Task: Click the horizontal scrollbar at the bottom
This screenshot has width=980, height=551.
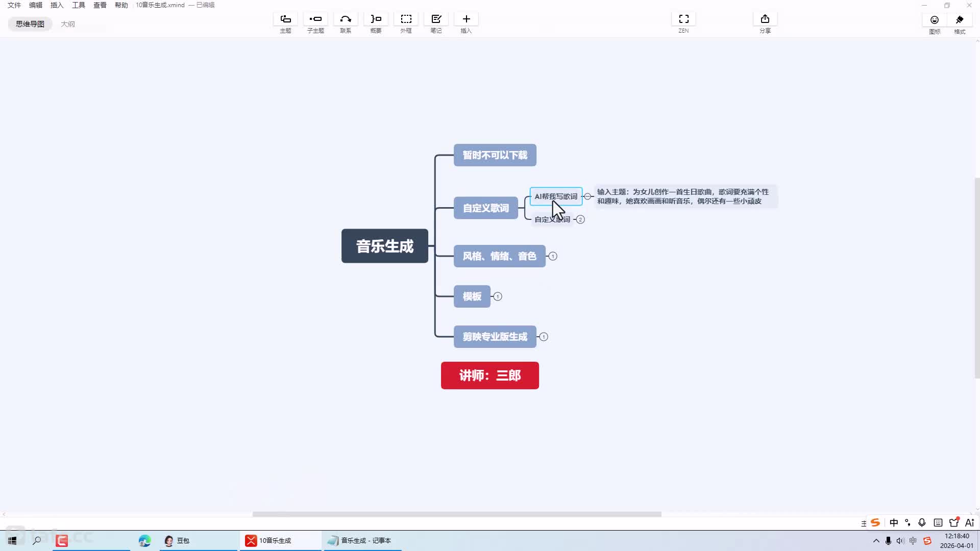Action: [x=457, y=514]
